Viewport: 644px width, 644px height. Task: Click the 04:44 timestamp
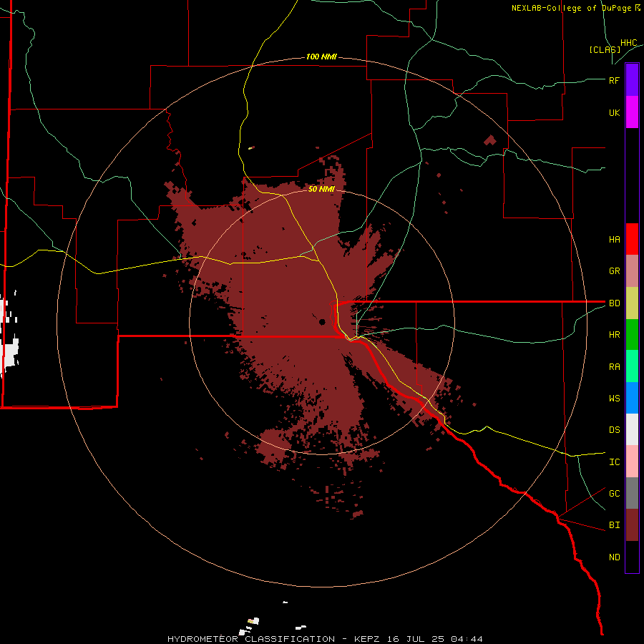click(x=466, y=639)
